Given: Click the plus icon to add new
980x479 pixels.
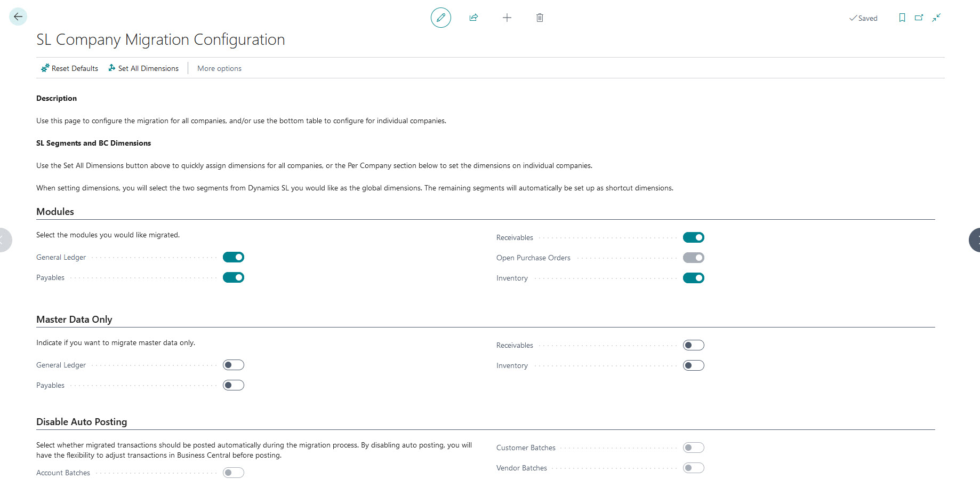Looking at the screenshot, I should [507, 18].
